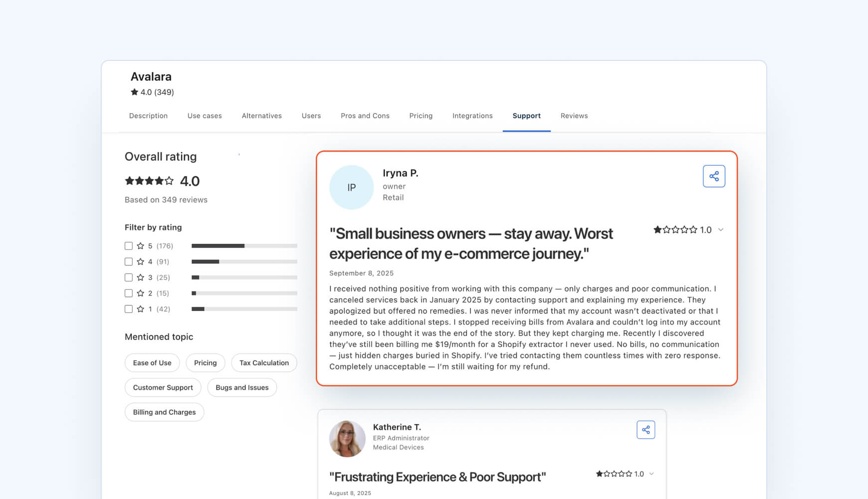868x499 pixels.
Task: Click the share icon on Katherine T.'s review
Action: point(646,429)
